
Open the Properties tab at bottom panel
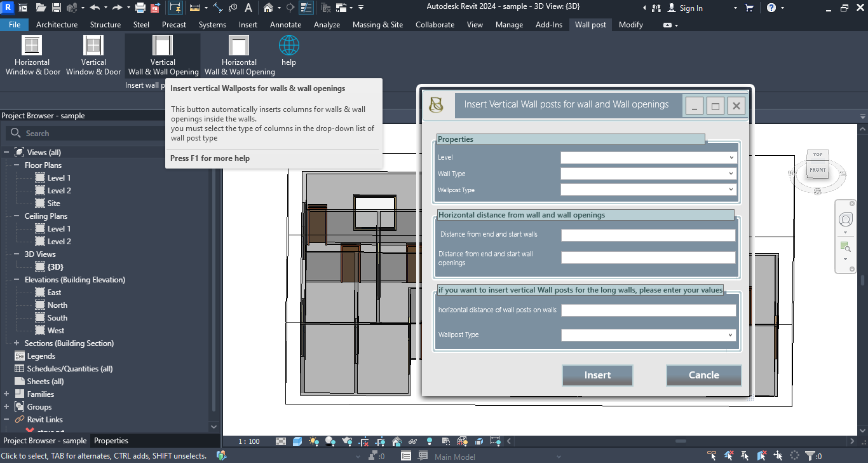click(111, 441)
